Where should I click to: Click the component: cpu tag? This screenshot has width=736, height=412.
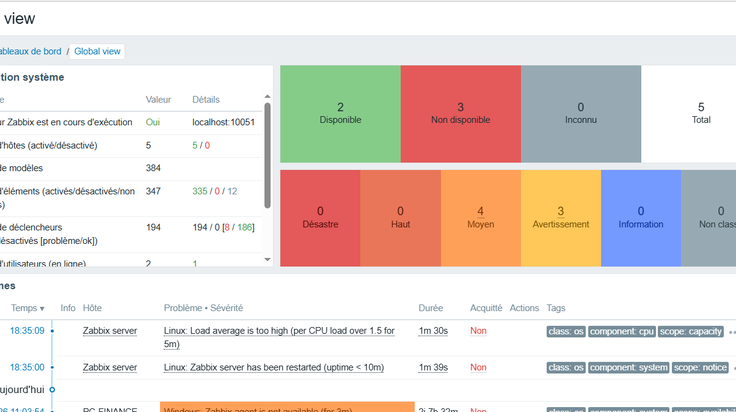pyautogui.click(x=621, y=331)
